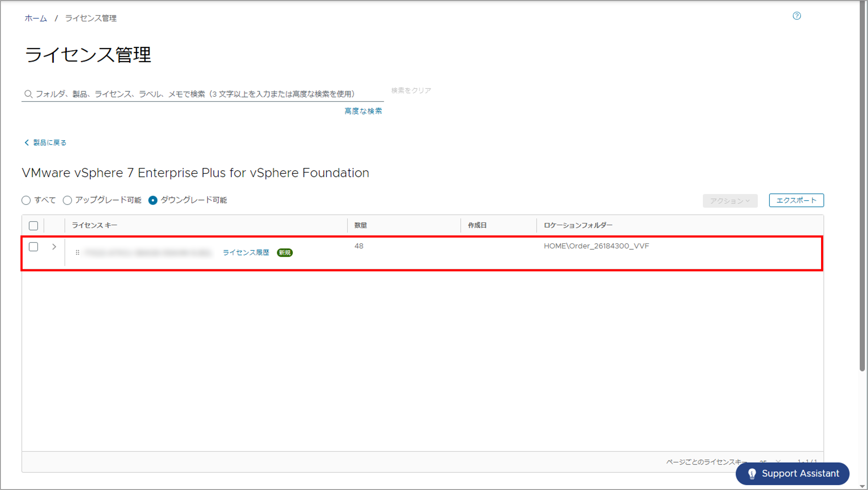Click the エクスポート button
Image resolution: width=868 pixels, height=490 pixels.
796,200
